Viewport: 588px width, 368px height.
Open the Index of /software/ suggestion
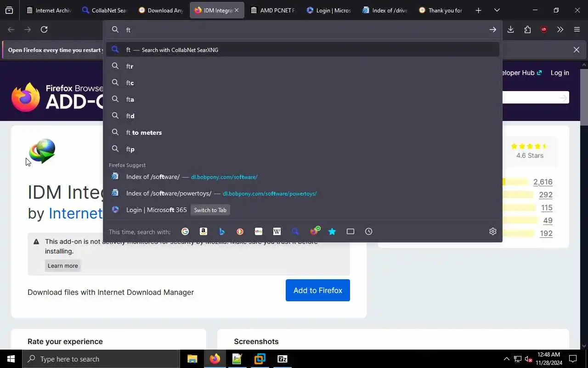[303, 177]
